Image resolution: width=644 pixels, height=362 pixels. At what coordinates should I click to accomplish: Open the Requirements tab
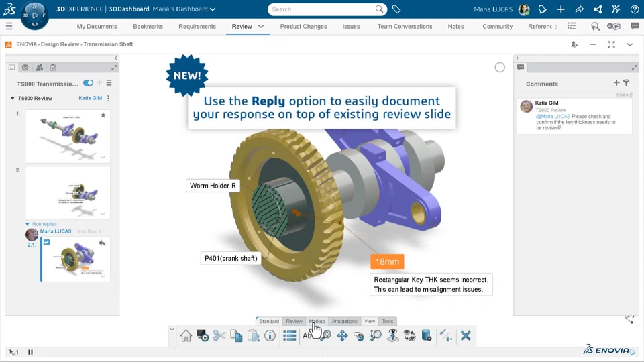(x=197, y=27)
